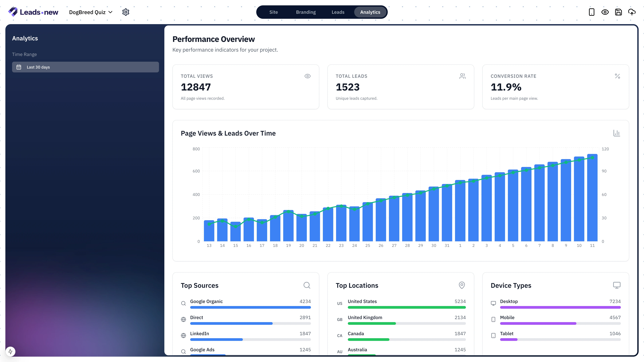Publish via the cloud upload icon

click(x=632, y=12)
